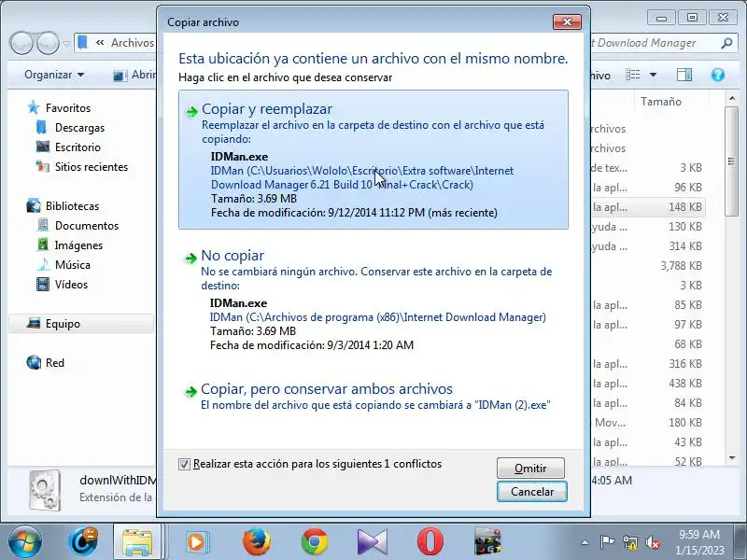Open the Documentos library icon
This screenshot has width=747, height=560.
pyautogui.click(x=43, y=225)
